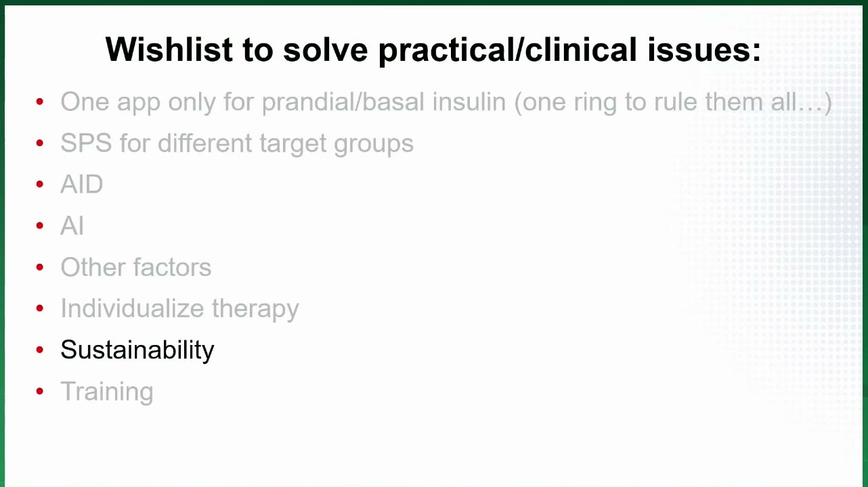This screenshot has height=487, width=868.
Task: Click the red bullet dot beside 'SPS for different'
Action: (x=40, y=143)
